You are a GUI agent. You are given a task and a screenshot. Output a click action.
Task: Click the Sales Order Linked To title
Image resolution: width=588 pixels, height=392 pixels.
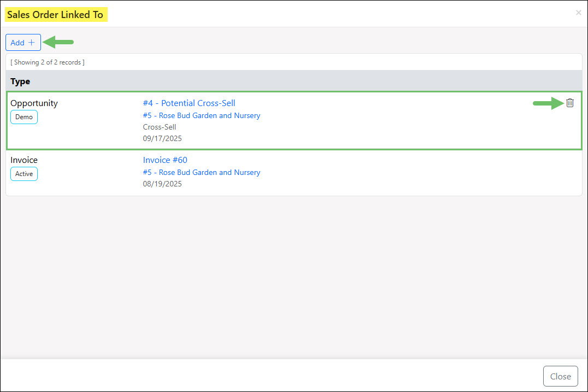coord(56,14)
